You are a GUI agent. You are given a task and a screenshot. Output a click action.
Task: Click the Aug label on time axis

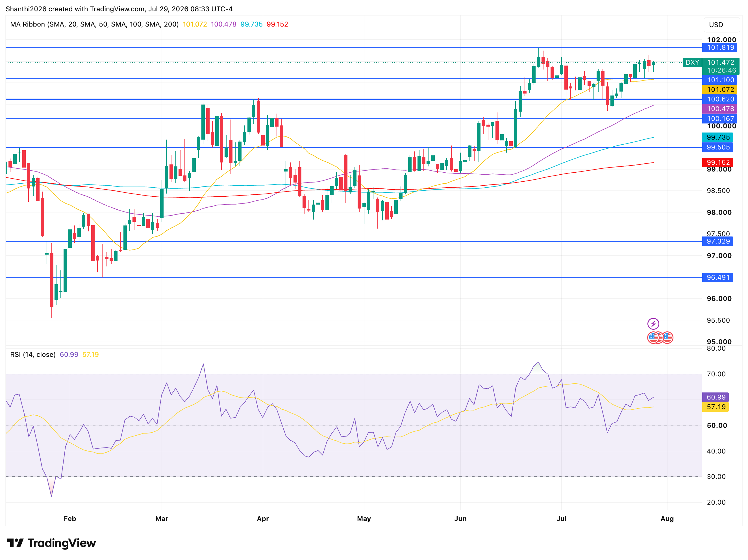tap(667, 518)
